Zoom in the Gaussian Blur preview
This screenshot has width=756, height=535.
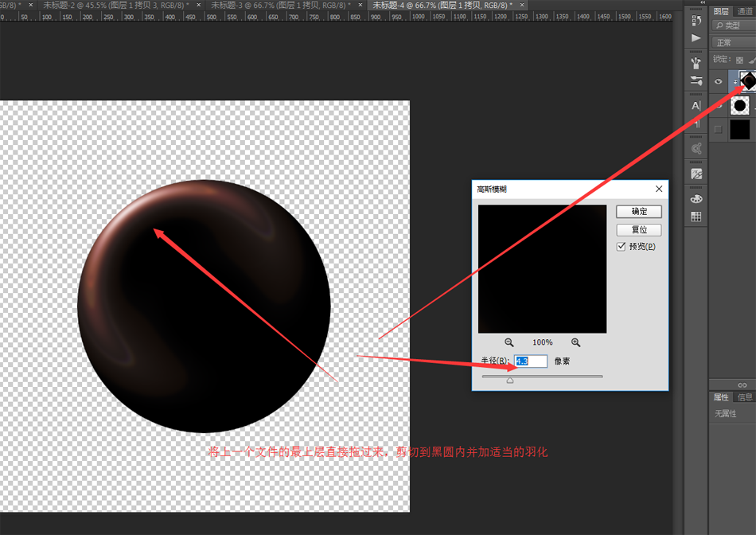575,342
